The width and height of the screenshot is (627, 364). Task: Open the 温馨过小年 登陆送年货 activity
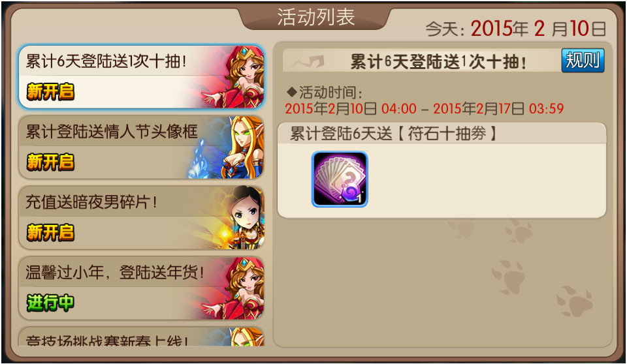(142, 288)
